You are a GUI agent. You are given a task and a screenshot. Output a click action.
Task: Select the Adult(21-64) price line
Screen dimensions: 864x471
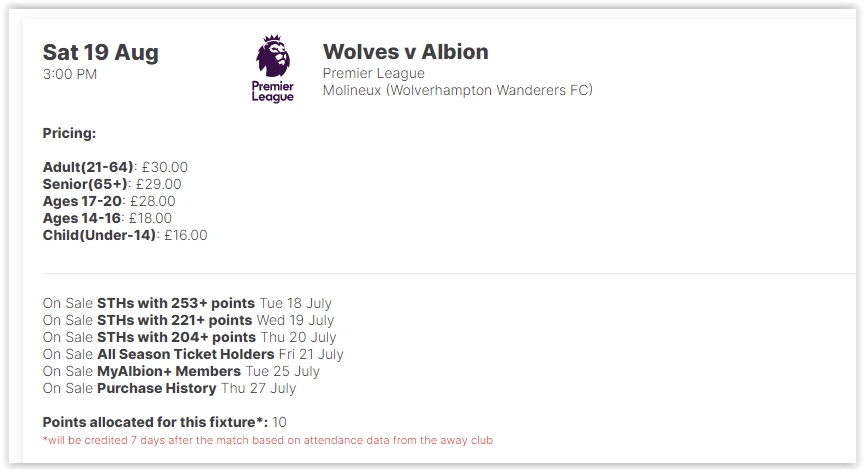click(x=115, y=167)
